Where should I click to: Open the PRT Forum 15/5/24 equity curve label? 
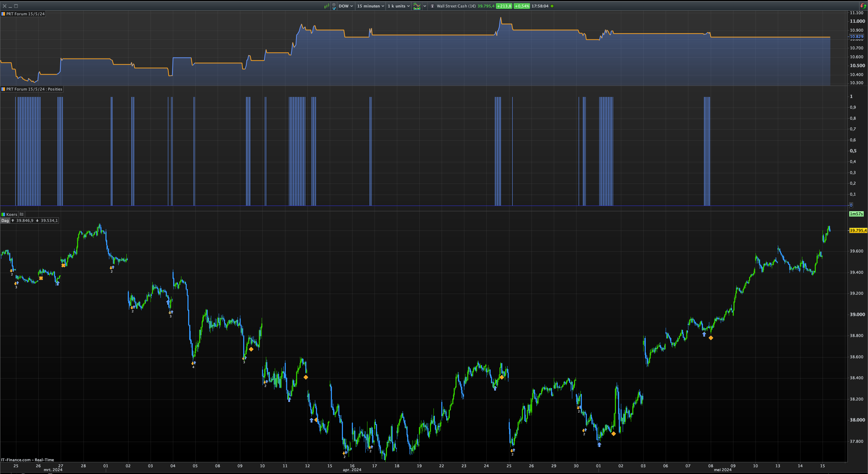point(25,14)
